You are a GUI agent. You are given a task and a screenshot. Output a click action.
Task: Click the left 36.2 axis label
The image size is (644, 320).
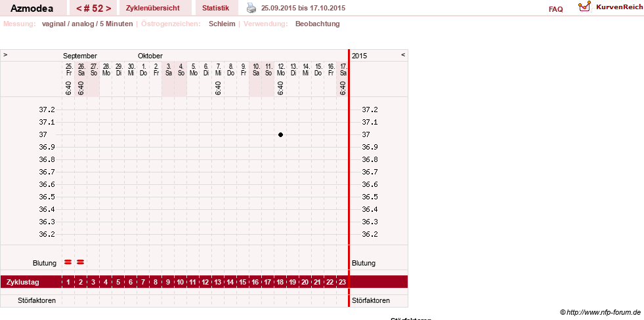(x=47, y=234)
